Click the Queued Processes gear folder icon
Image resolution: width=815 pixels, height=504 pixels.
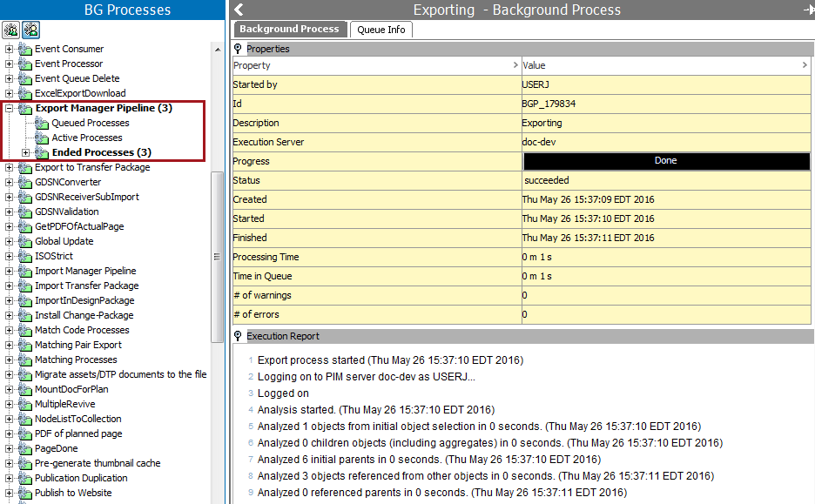pos(42,123)
